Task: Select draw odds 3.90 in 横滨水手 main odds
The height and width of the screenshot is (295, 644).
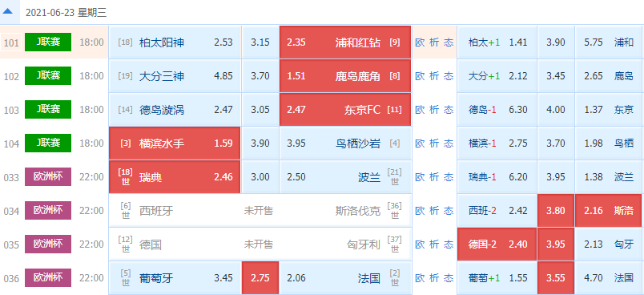Action: coord(260,143)
